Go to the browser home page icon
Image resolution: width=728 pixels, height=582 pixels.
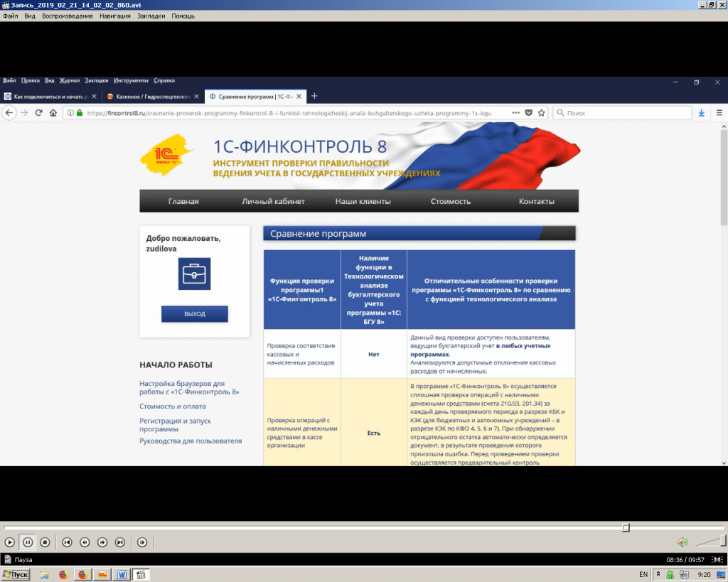click(53, 113)
